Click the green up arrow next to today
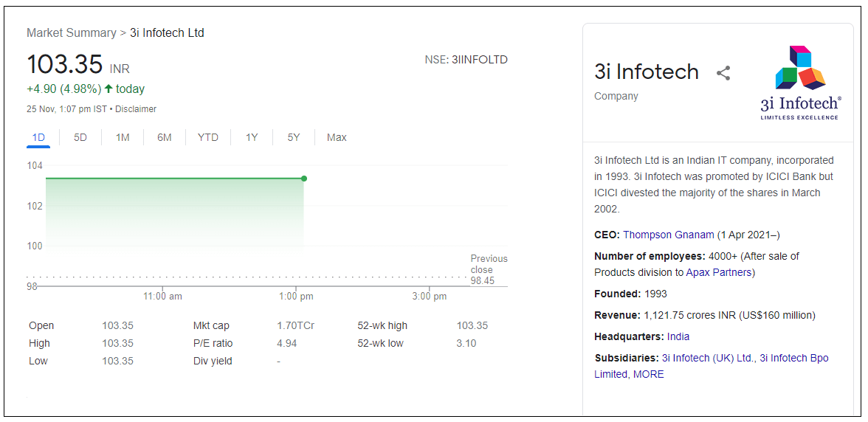Screen dimensions: 868x422 (108, 89)
